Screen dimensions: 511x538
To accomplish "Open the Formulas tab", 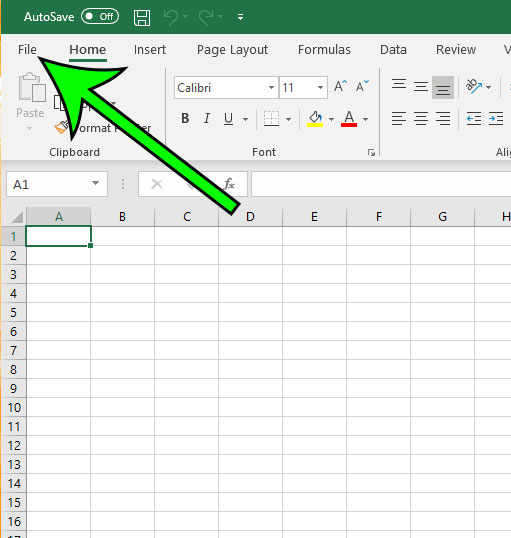I will 324,50.
